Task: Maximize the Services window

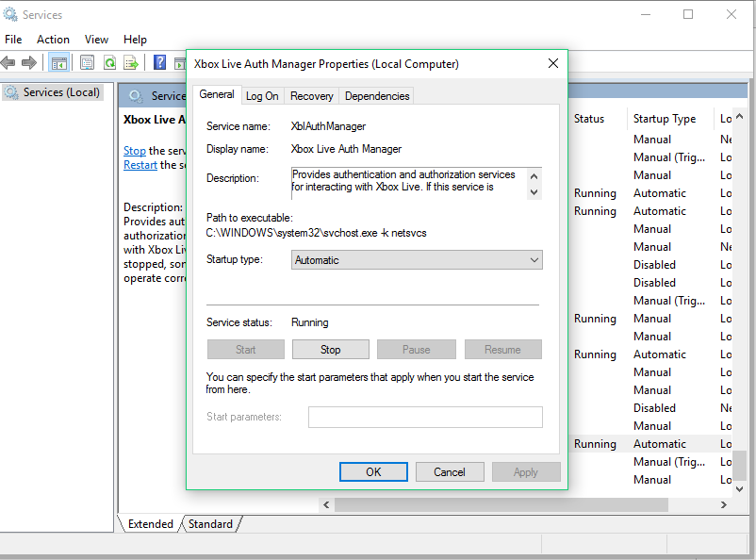Action: (688, 14)
